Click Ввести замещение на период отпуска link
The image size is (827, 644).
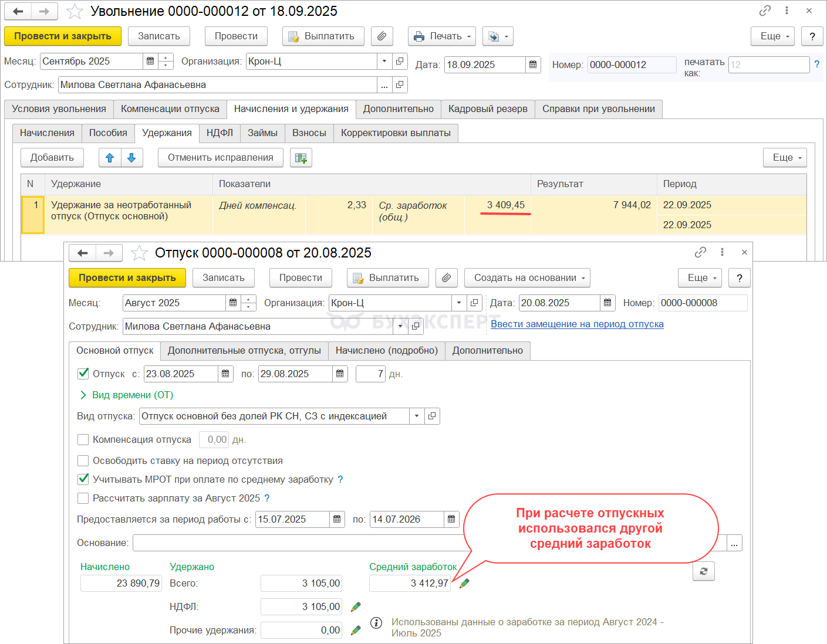[x=577, y=324]
